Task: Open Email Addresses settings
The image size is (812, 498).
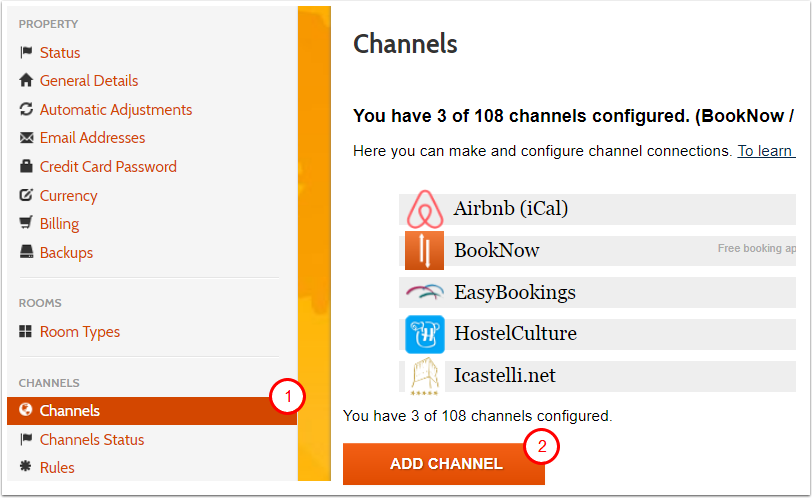Action: (x=93, y=138)
